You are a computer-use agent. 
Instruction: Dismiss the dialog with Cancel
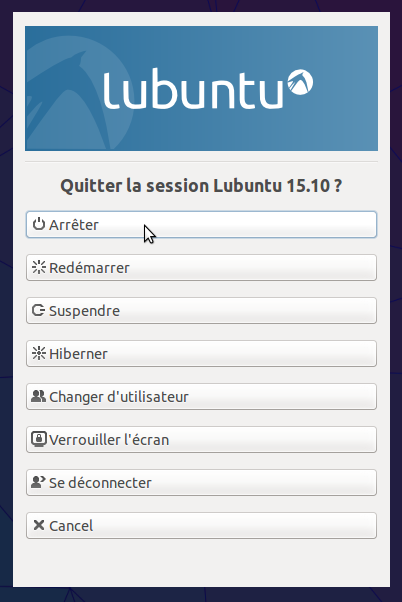pyautogui.click(x=201, y=526)
